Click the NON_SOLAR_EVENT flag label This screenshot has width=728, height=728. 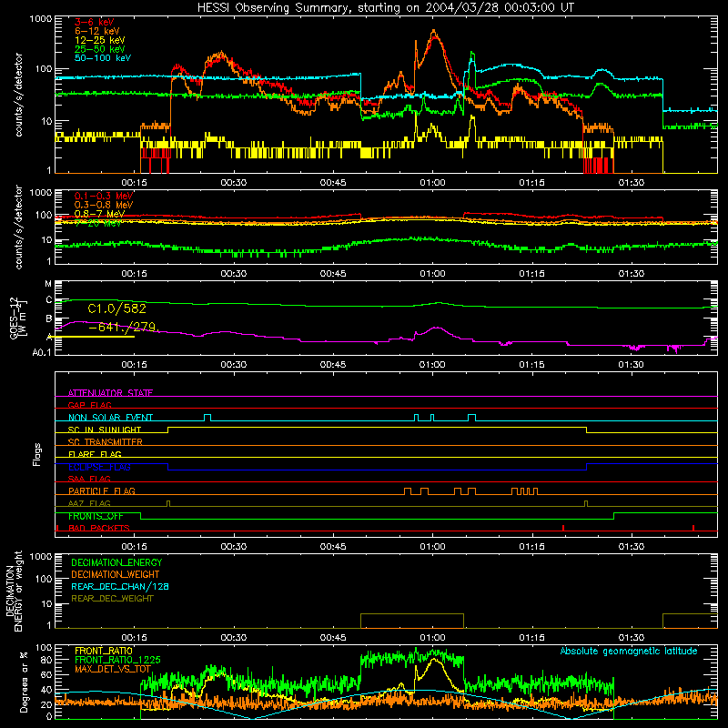coord(110,418)
